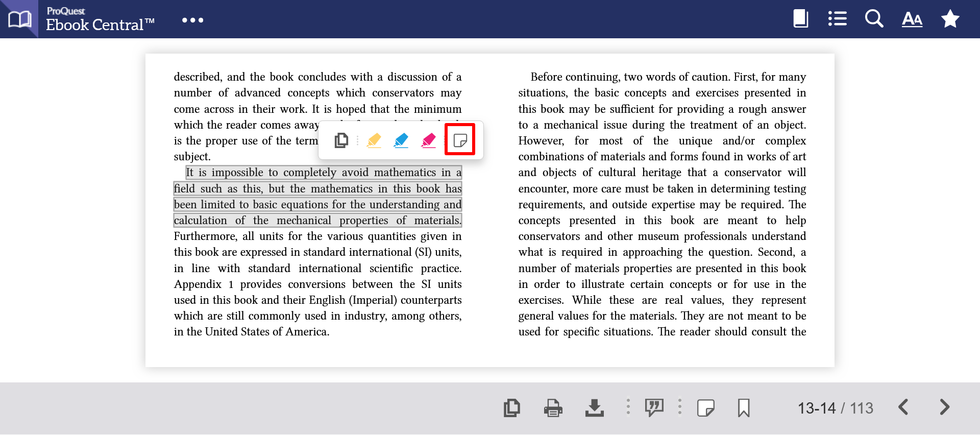Download the book with the download icon
The height and width of the screenshot is (435, 980).
(595, 408)
